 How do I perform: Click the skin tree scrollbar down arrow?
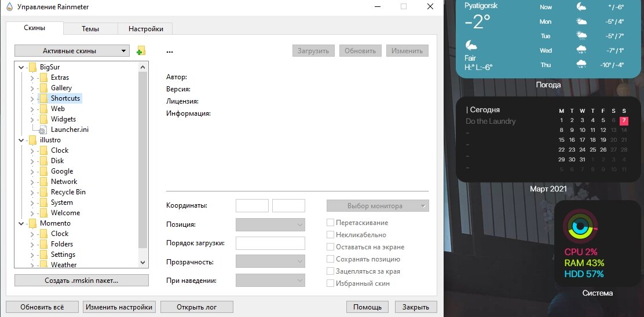(x=142, y=263)
